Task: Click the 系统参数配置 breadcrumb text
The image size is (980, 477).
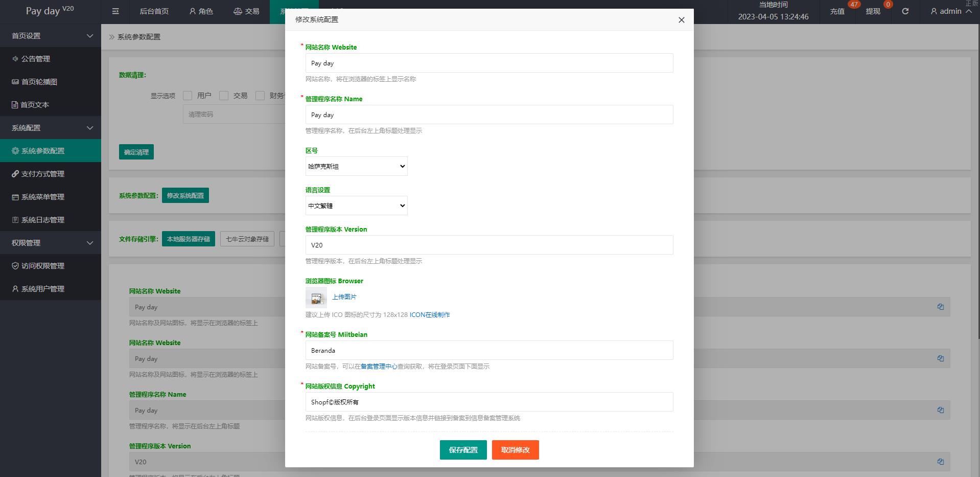Action: [139, 37]
